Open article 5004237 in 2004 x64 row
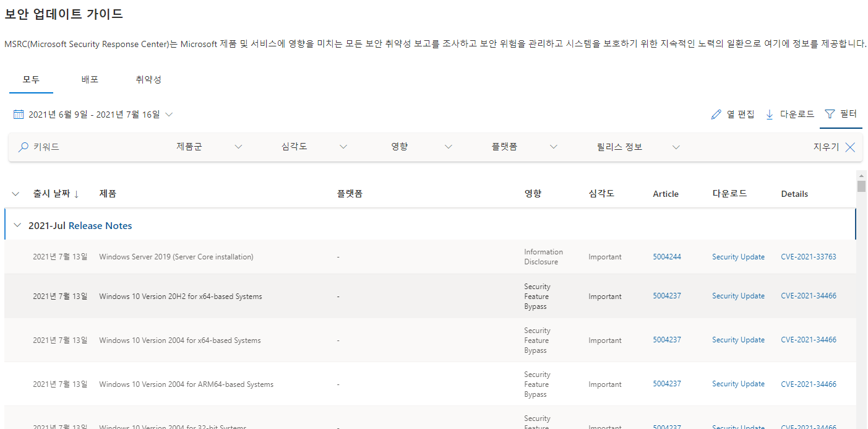This screenshot has height=429, width=868. click(667, 340)
